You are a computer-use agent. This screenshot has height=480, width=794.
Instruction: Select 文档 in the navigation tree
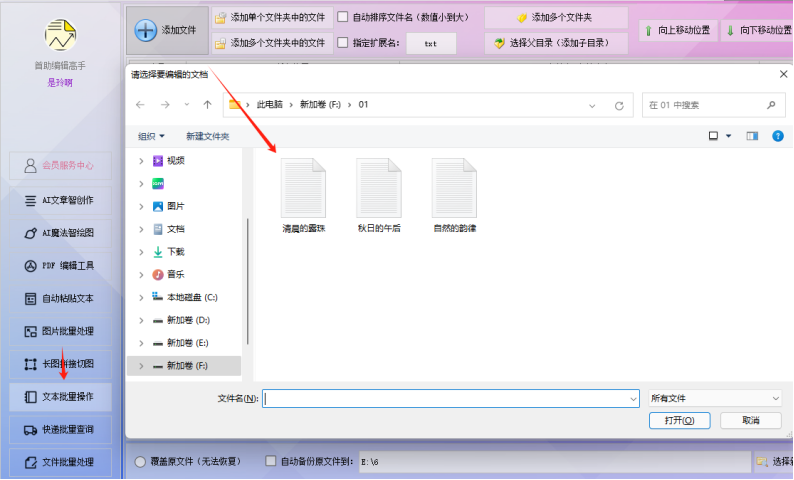(176, 229)
